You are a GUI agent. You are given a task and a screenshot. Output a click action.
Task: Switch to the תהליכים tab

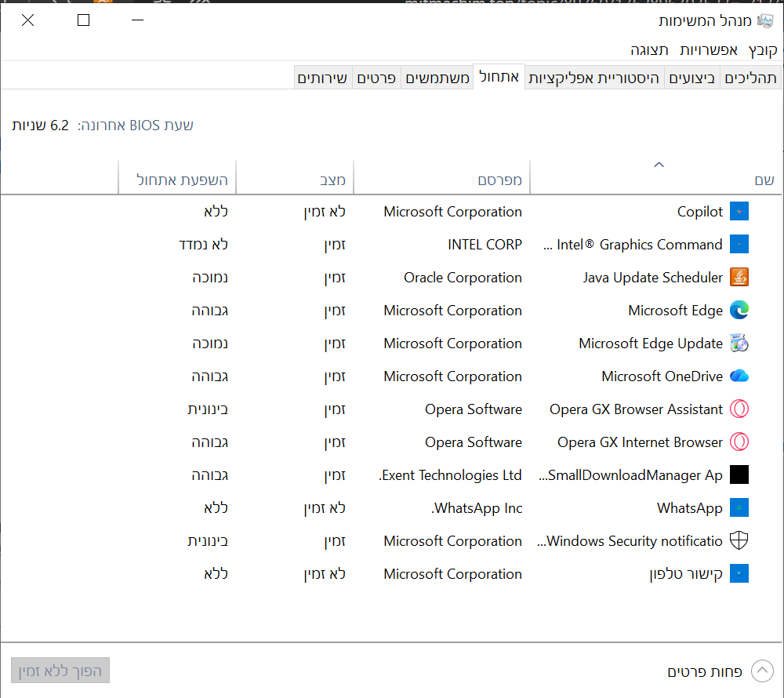click(x=750, y=78)
